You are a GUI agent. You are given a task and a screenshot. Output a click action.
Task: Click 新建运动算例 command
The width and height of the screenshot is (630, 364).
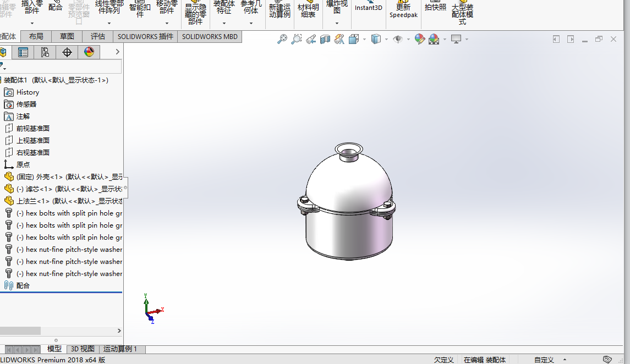(280, 9)
